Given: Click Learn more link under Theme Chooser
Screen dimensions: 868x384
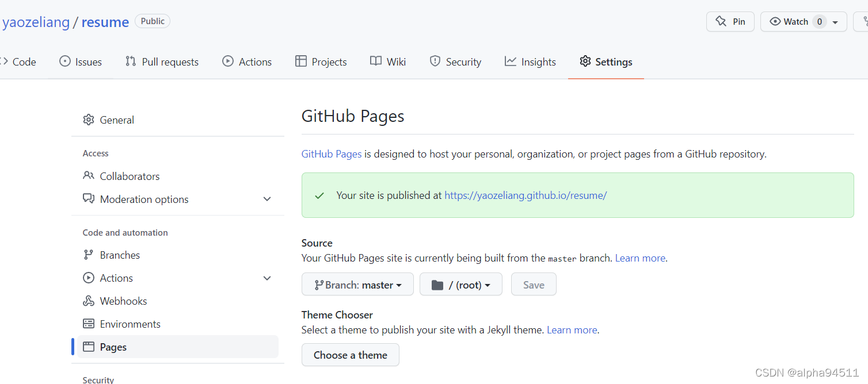Looking at the screenshot, I should [572, 329].
